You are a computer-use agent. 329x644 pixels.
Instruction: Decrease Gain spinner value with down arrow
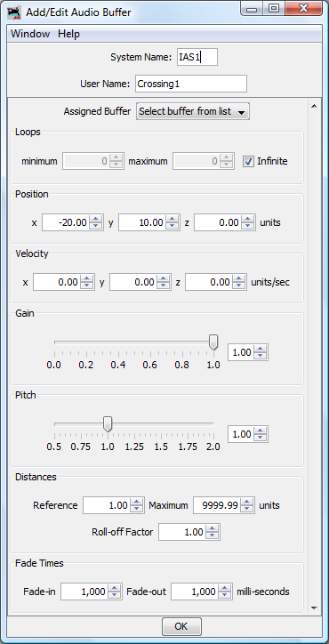point(261,356)
